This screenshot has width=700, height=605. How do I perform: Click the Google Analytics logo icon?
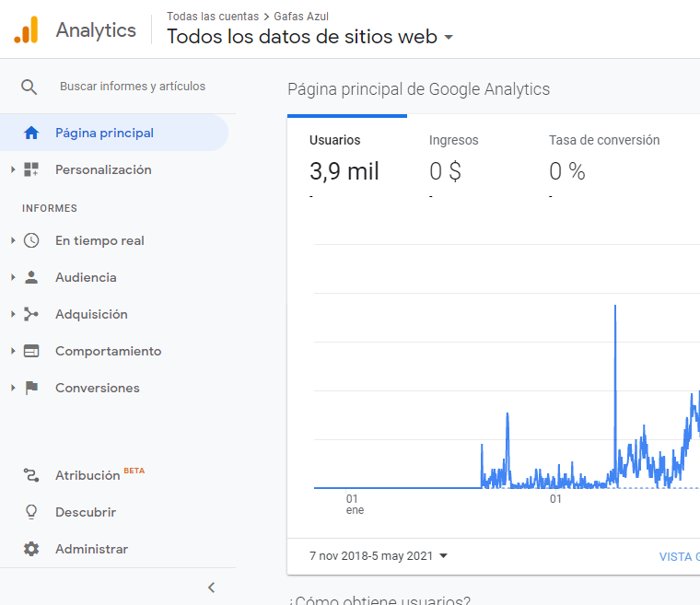[26, 29]
